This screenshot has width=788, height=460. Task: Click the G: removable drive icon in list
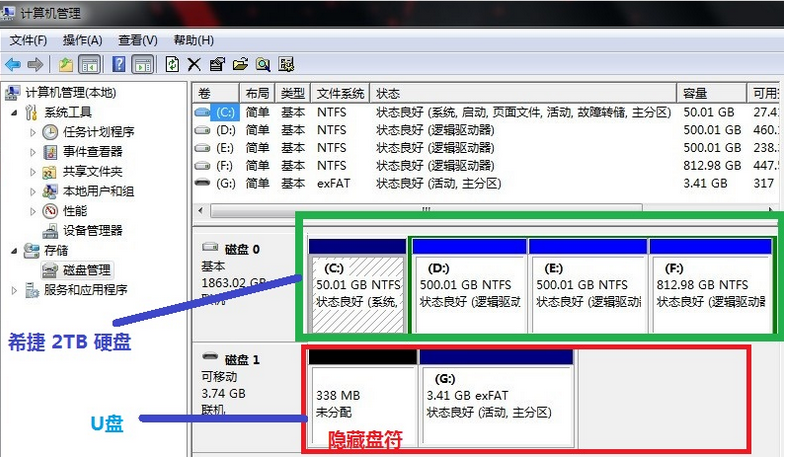(202, 182)
